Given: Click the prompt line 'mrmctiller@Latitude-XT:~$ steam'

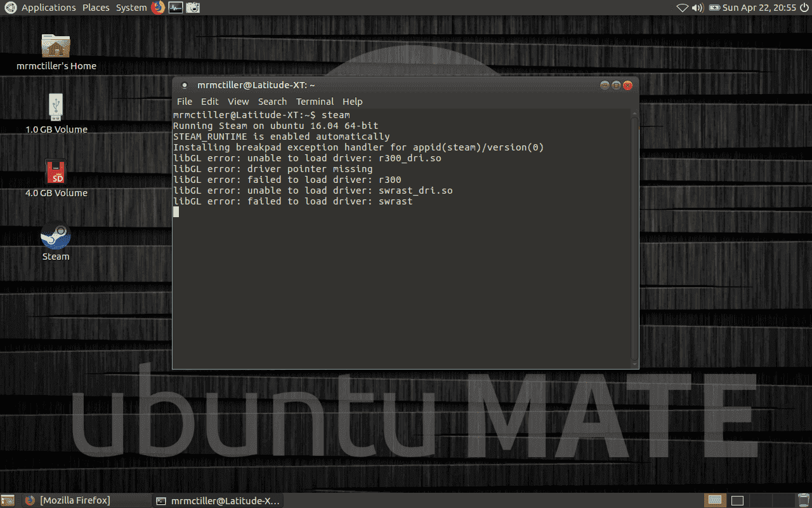Looking at the screenshot, I should click(261, 115).
